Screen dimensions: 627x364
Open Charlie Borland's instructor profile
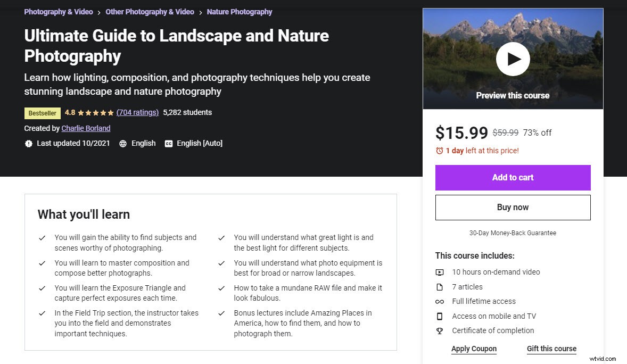[x=86, y=128]
